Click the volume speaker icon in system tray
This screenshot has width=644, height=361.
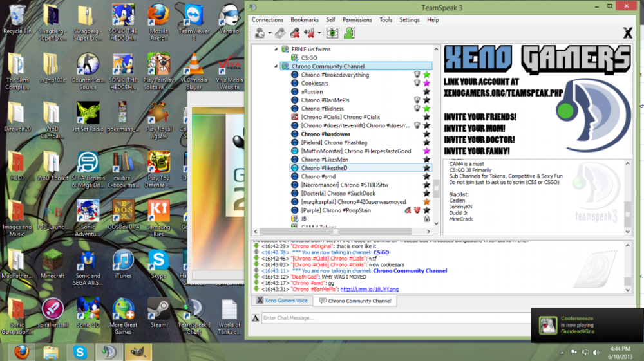[x=596, y=353]
